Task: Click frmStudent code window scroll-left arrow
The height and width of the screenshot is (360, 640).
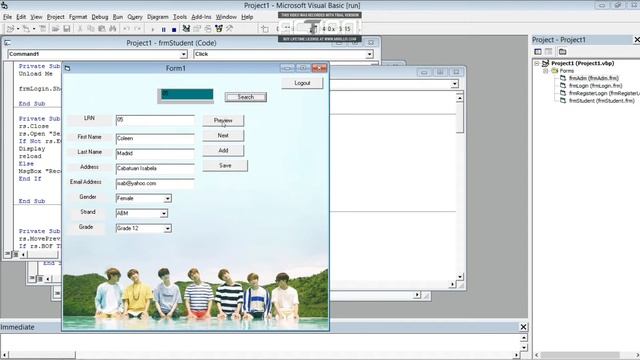Action: pyautogui.click(x=23, y=254)
